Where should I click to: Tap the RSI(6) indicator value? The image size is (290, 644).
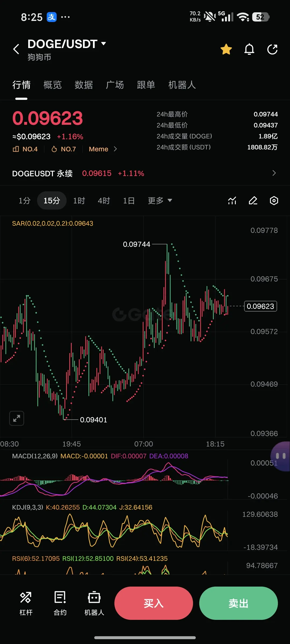click(36, 559)
